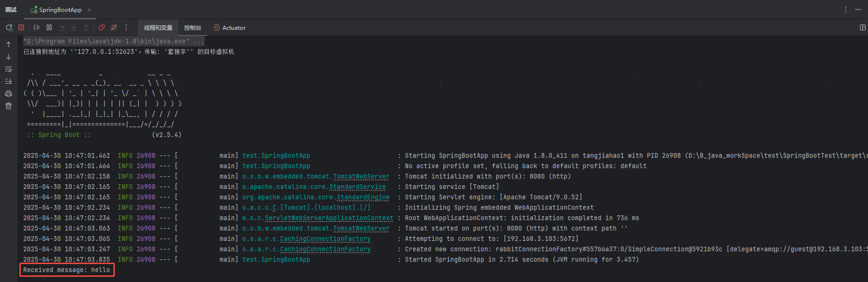Screen dimensions: 868x282
Task: Toggle scroll to end of console
Action: pos(9,81)
